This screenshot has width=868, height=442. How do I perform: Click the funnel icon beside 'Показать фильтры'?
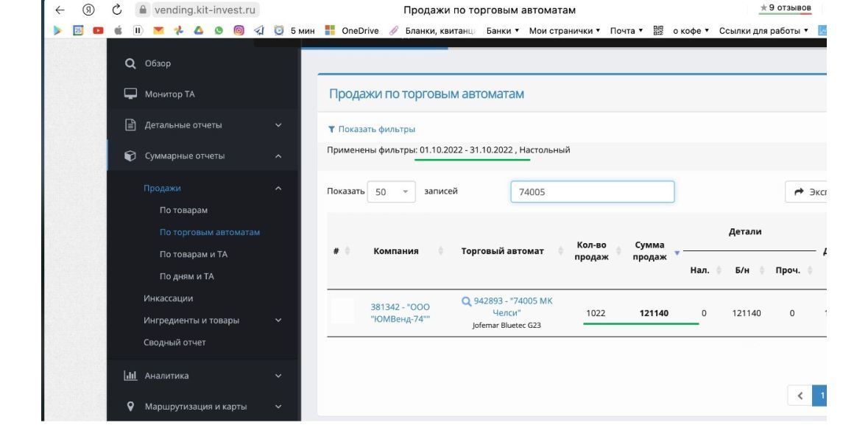point(331,129)
